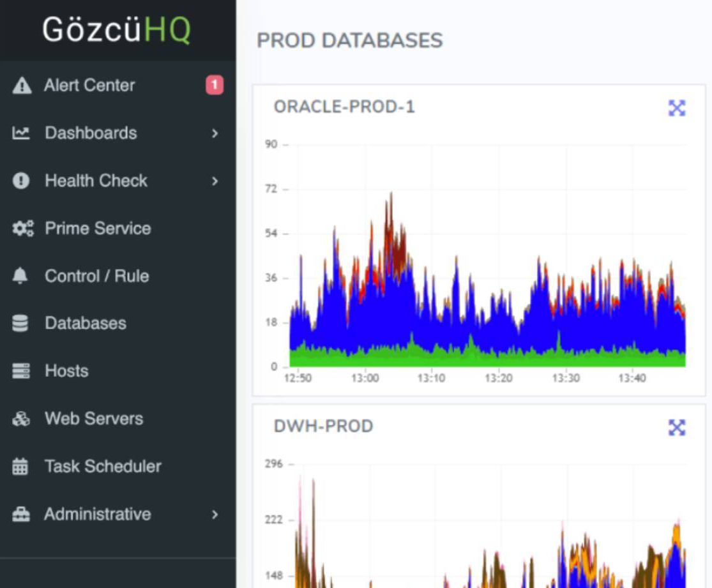Open the Alert Center warning triangle icon

22,86
